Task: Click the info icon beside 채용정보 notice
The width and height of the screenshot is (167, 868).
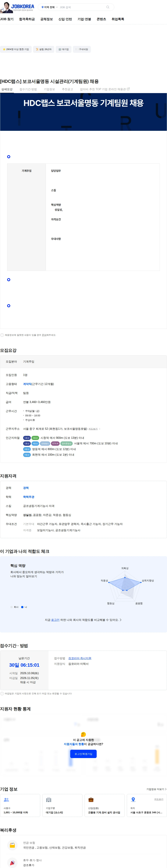Action: [2, 335]
